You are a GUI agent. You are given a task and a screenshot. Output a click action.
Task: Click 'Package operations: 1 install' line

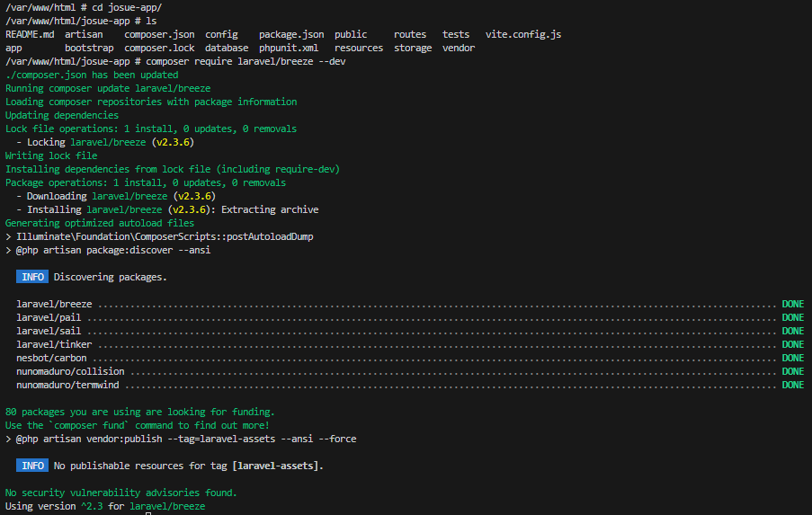(x=146, y=182)
